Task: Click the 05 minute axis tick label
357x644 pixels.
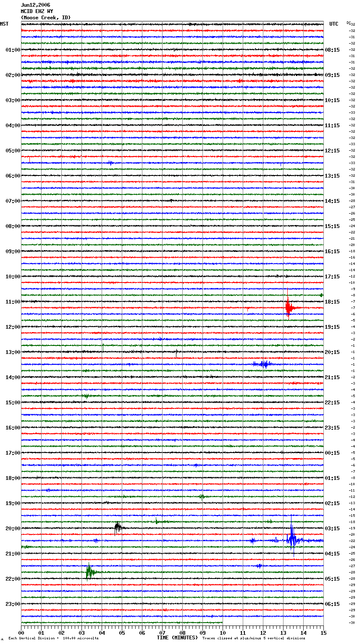Action: (x=122, y=633)
